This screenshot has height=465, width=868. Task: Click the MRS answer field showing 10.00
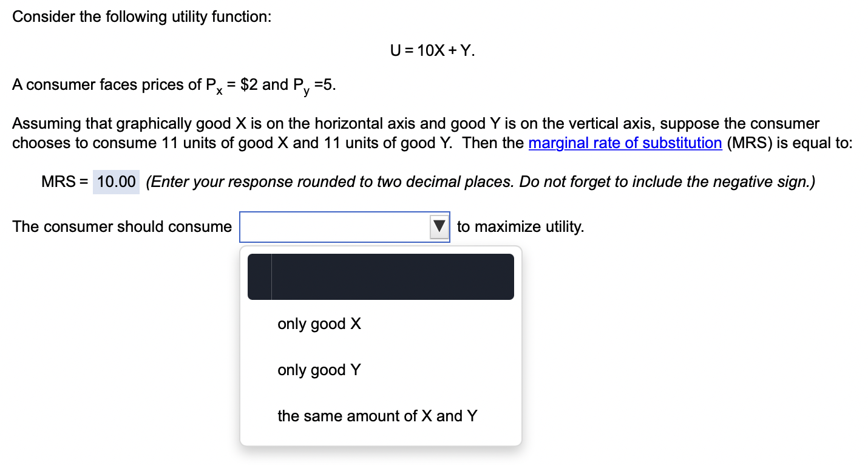[115, 181]
